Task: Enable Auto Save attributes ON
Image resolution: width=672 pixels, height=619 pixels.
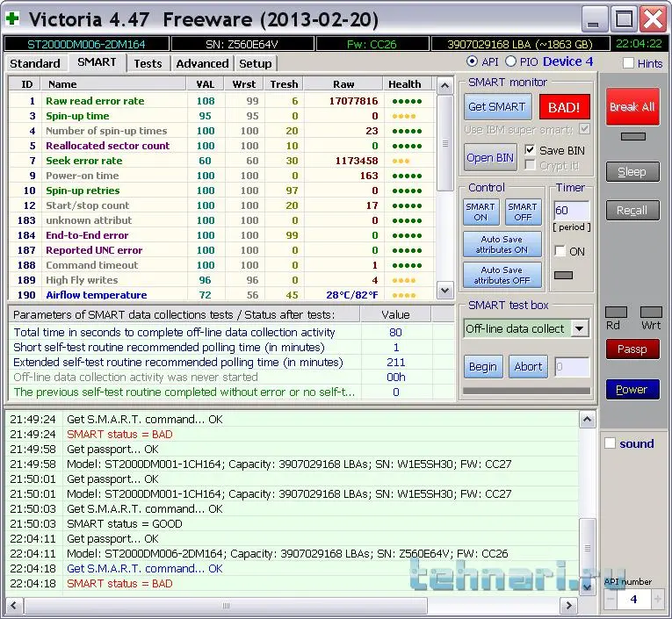Action: pyautogui.click(x=502, y=244)
